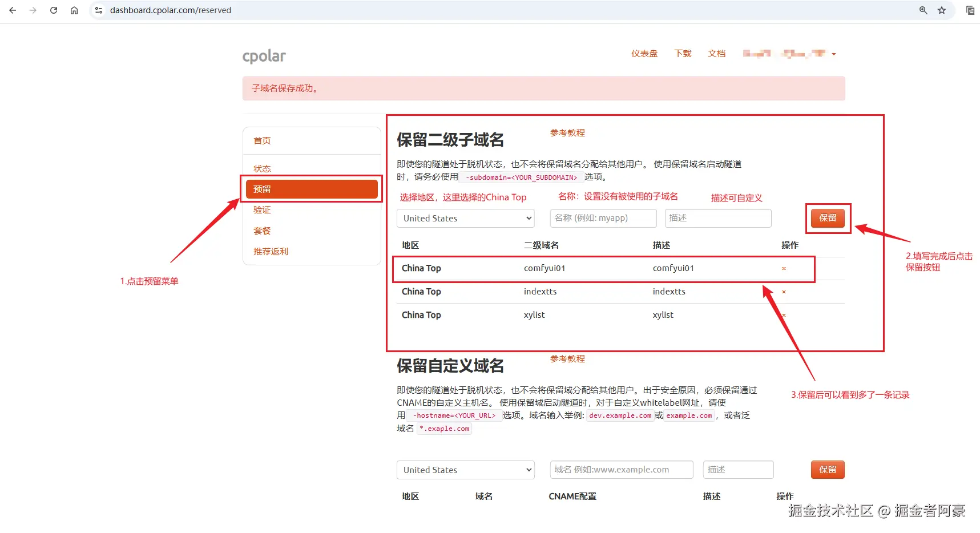This screenshot has width=980, height=533.
Task: Open the region dropdown for subdomain reservation
Action: tap(466, 218)
